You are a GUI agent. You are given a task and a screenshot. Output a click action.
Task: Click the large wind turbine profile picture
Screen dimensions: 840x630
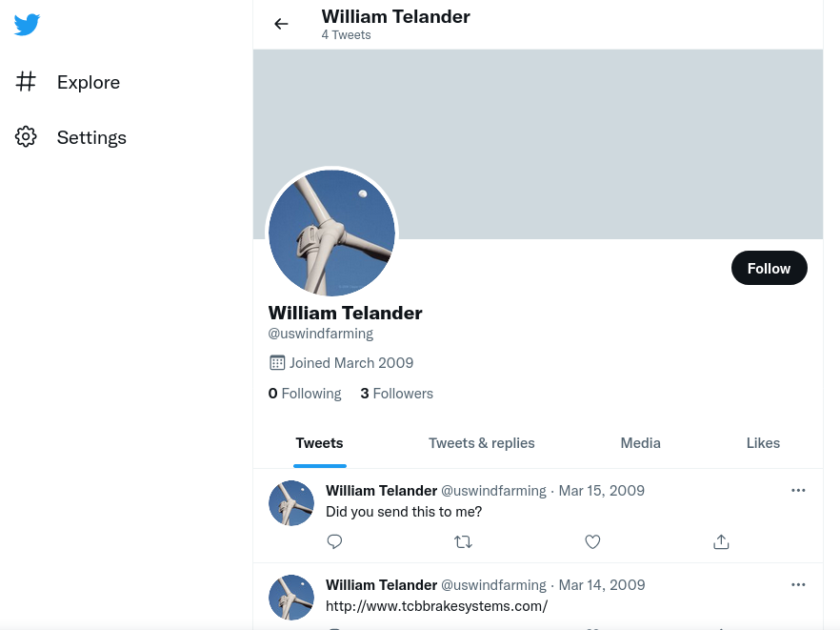point(331,233)
